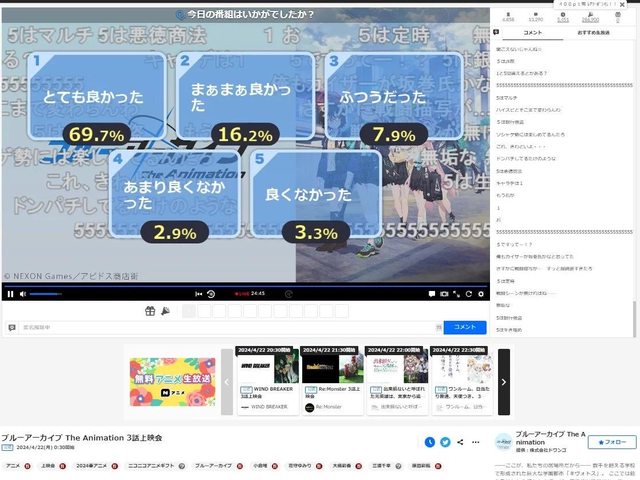Open dictionary icon next to 2024春アニメ tag
640x480 pixels.
tap(115, 466)
